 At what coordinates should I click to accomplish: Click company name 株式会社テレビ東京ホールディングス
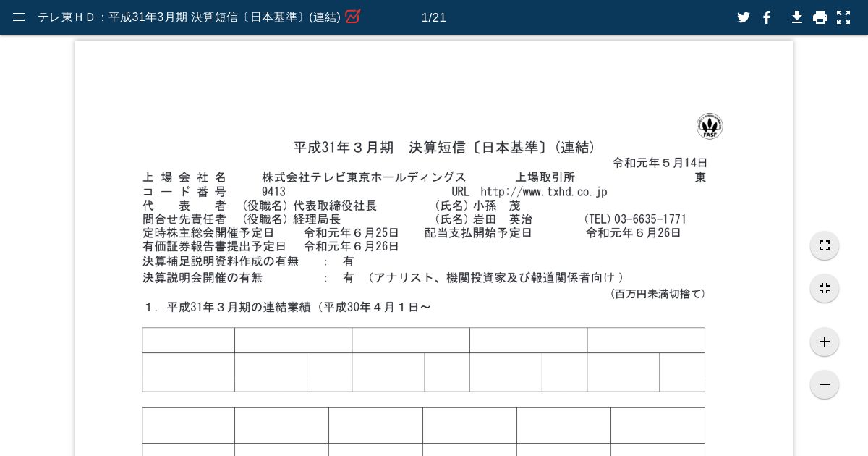coord(364,177)
